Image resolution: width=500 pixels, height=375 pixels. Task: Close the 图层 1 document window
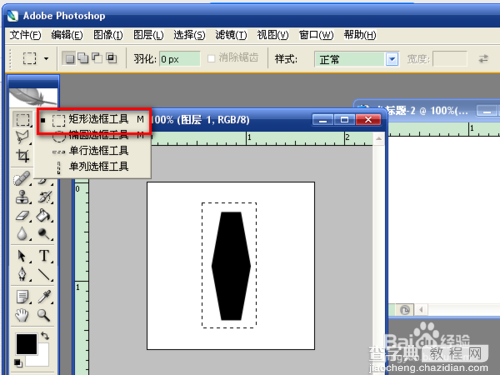(x=368, y=120)
